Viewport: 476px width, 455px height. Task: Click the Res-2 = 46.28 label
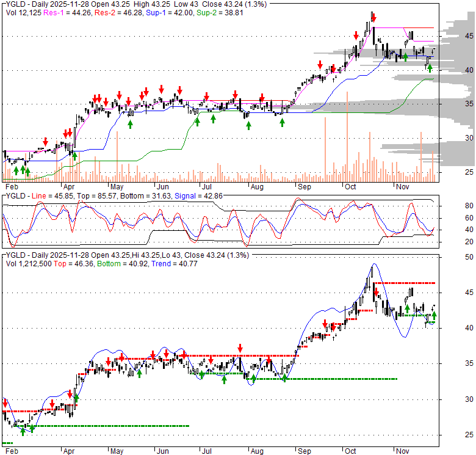pos(119,13)
